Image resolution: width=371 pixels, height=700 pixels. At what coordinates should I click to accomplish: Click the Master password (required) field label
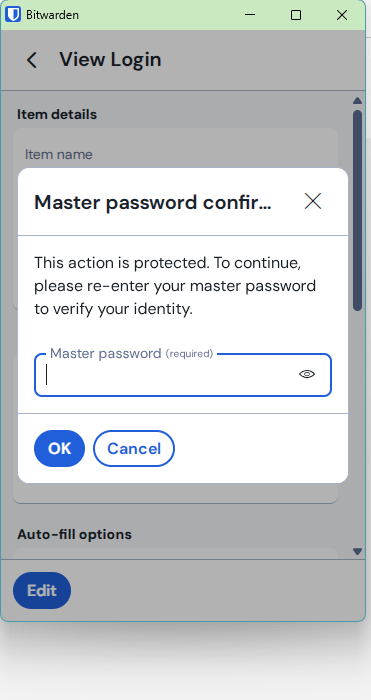131,354
